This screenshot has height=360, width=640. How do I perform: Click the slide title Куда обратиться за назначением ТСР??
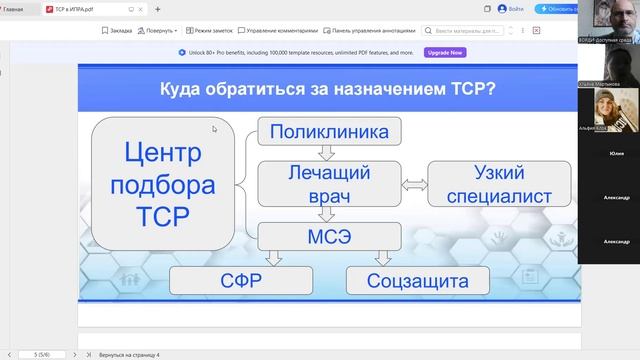click(327, 89)
